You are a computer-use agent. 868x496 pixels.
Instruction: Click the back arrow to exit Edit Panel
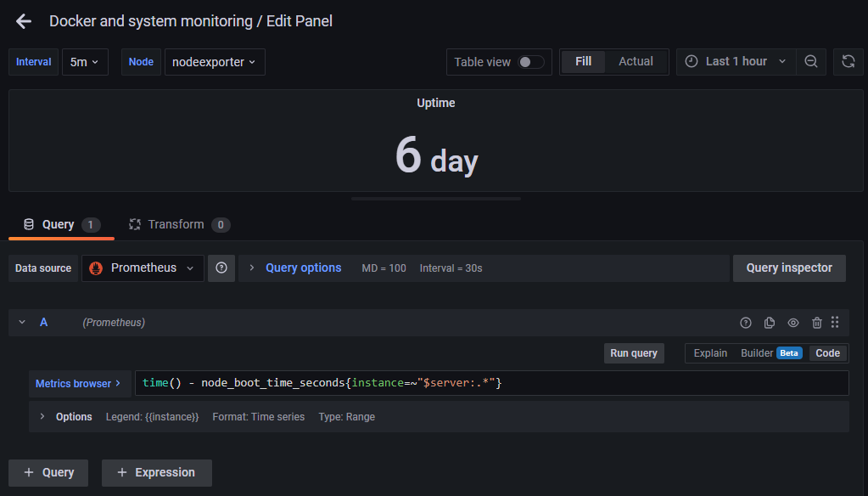[23, 21]
